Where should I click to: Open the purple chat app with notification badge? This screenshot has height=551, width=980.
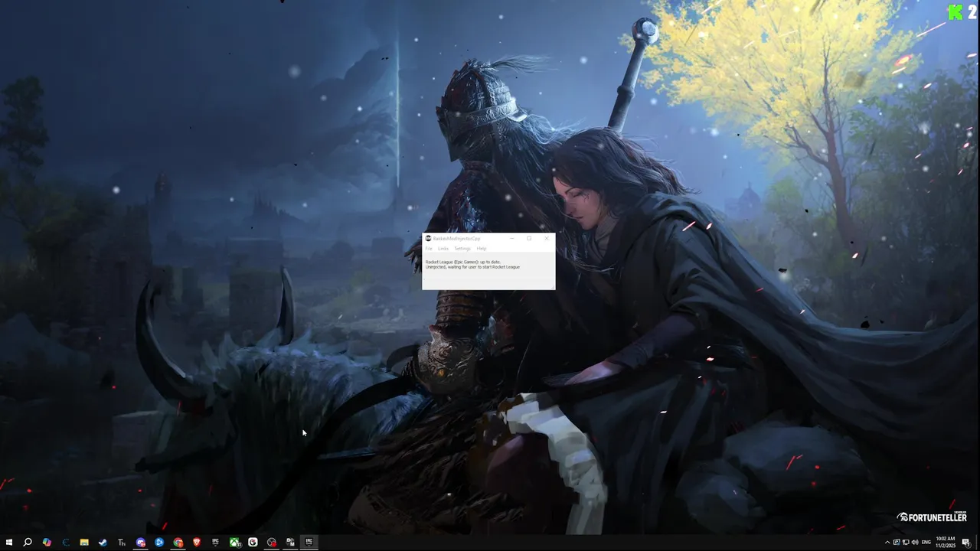pos(141,543)
